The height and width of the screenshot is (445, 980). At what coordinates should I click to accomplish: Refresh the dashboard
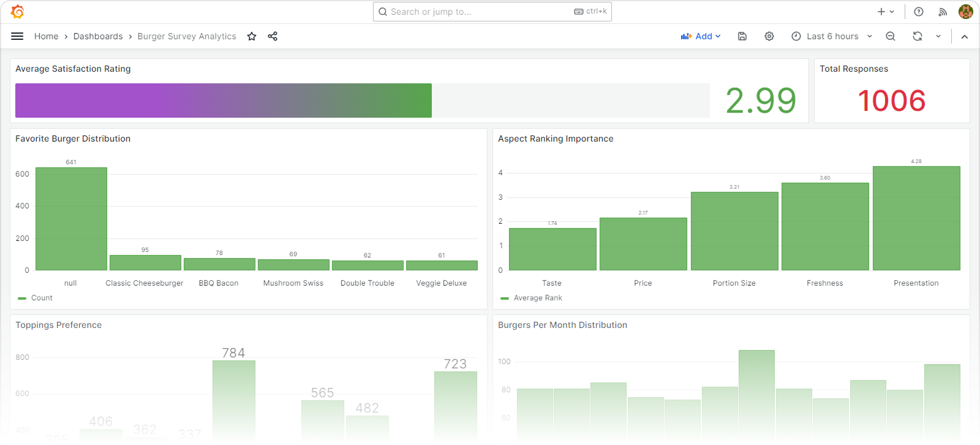pyautogui.click(x=918, y=36)
